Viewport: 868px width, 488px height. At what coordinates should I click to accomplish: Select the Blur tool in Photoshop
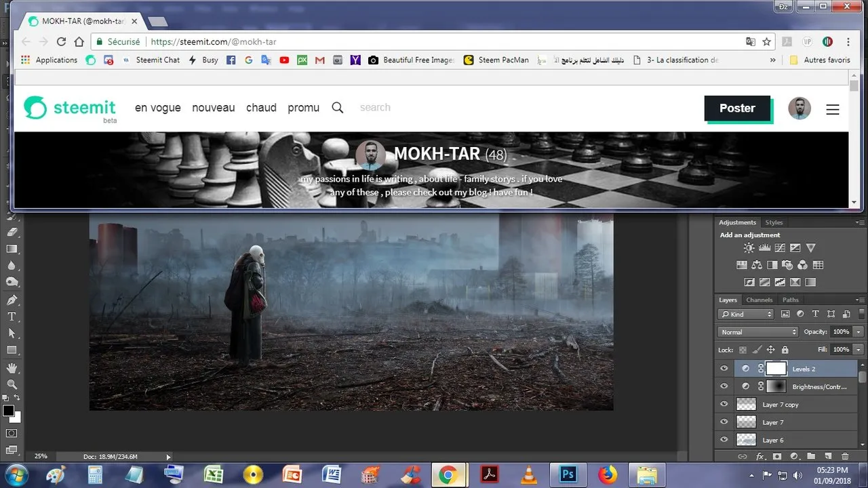click(x=12, y=266)
